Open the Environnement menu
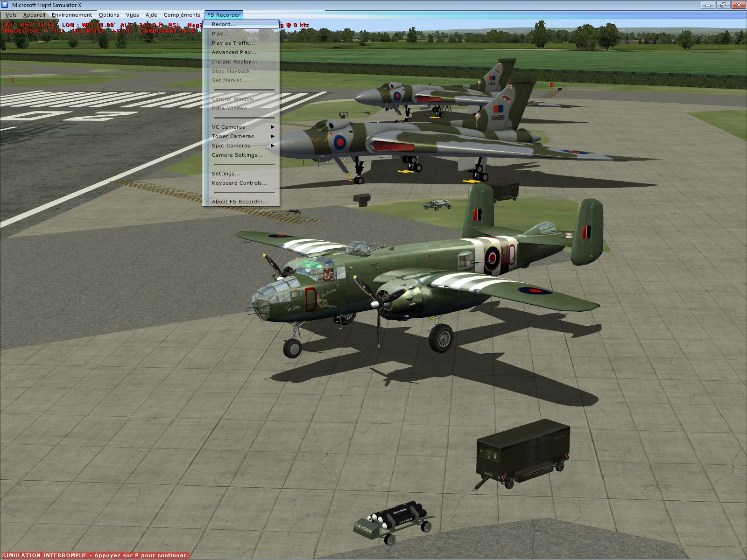The width and height of the screenshot is (747, 560). (x=72, y=15)
